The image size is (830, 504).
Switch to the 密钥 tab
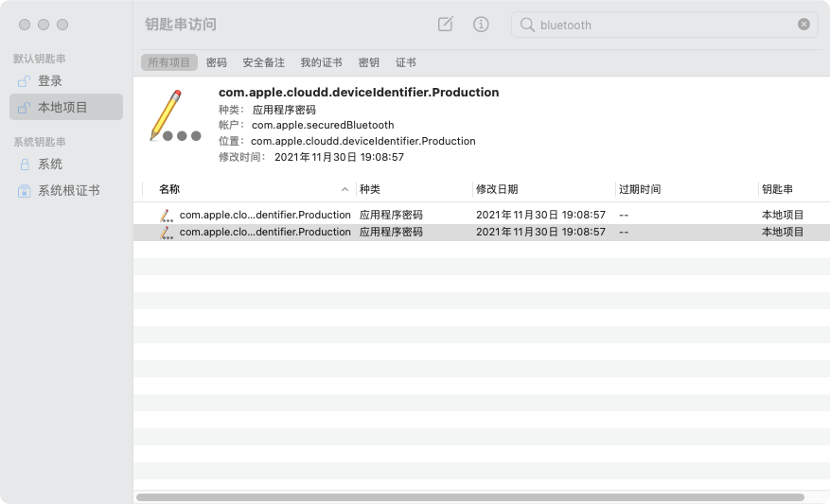coord(368,62)
